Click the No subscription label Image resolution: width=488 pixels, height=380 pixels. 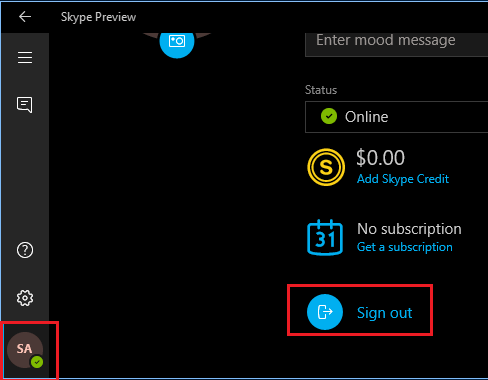coord(409,229)
